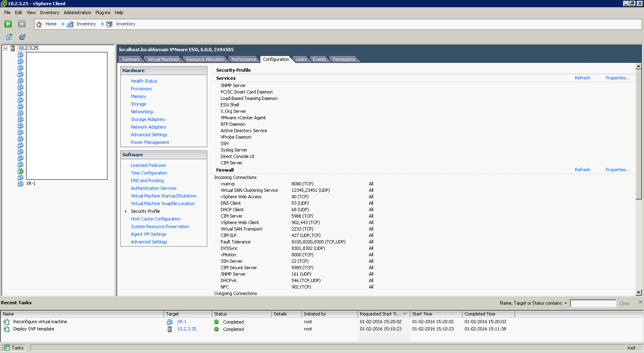Image resolution: width=644 pixels, height=353 pixels.
Task: Click Refresh link for Services
Action: [582, 78]
